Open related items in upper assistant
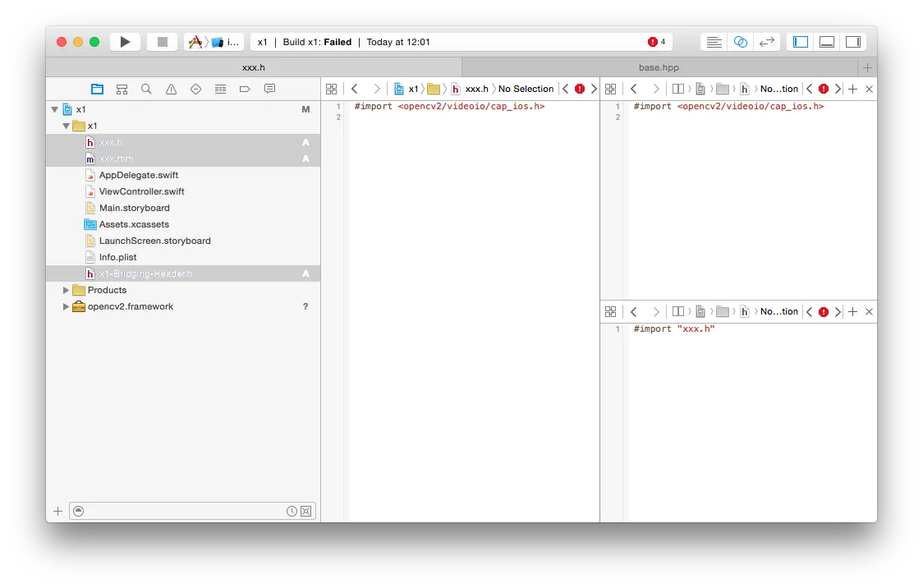Viewport: 923px width, 588px height. [610, 89]
